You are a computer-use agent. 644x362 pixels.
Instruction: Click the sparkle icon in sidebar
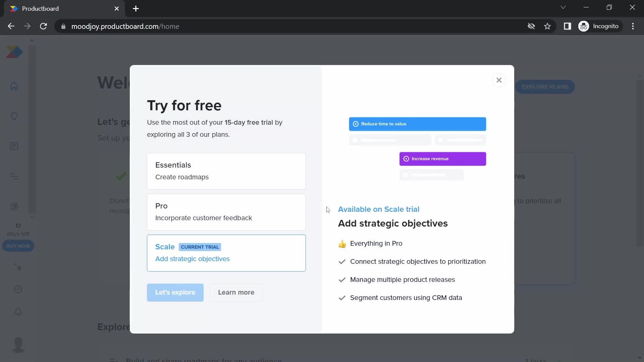[18, 267]
